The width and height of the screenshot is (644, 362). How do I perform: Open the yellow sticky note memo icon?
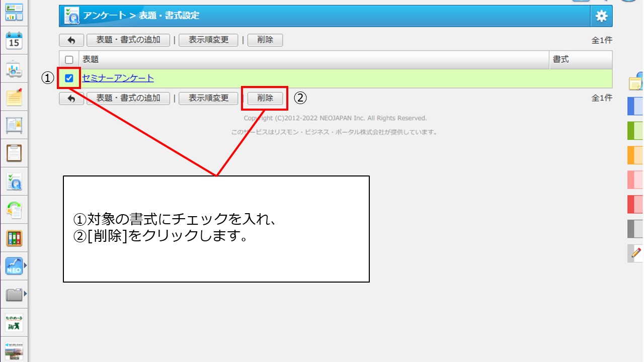[x=14, y=97]
